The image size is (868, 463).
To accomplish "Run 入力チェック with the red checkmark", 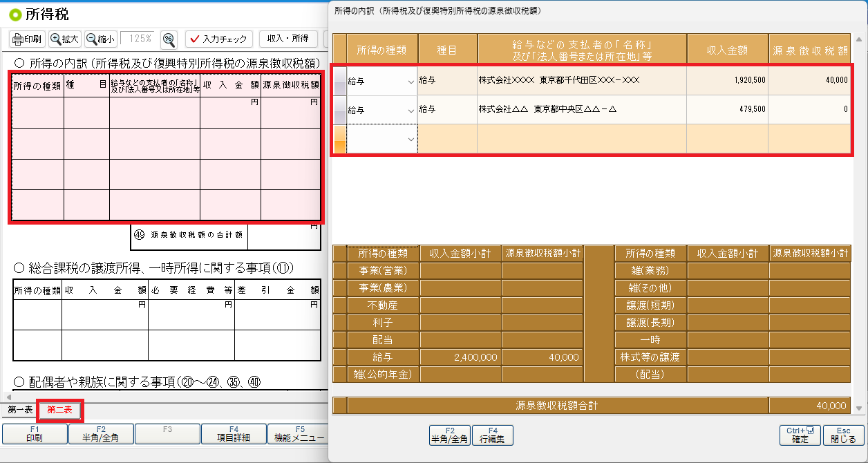I will [x=218, y=39].
